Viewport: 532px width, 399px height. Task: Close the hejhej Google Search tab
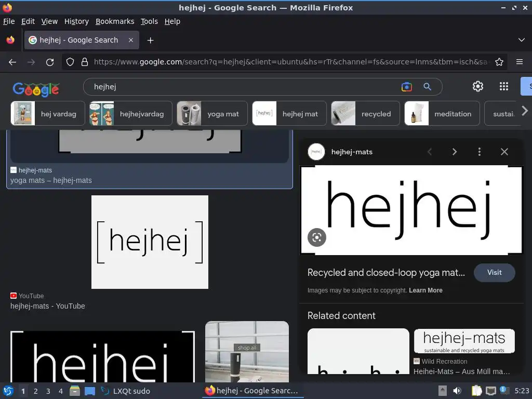click(x=131, y=40)
